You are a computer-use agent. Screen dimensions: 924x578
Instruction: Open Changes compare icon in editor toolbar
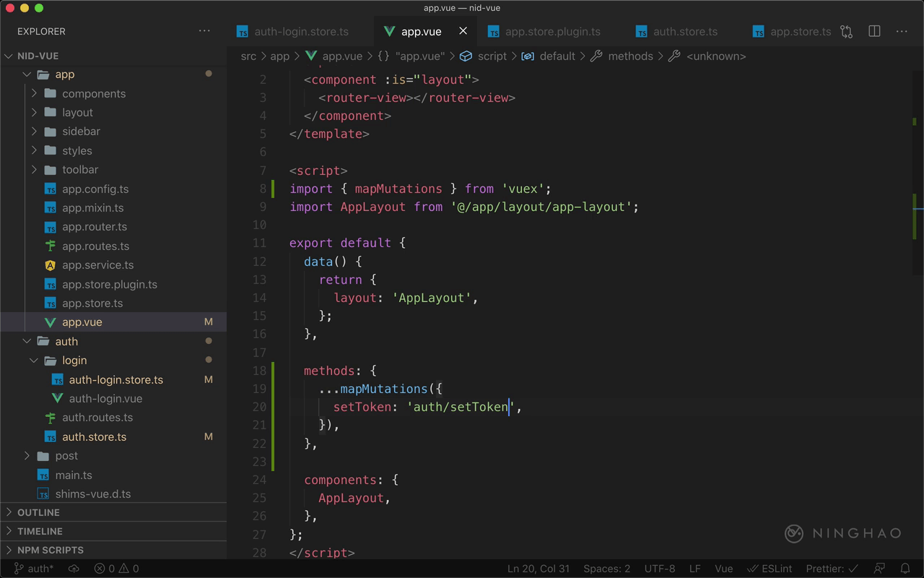[847, 32]
